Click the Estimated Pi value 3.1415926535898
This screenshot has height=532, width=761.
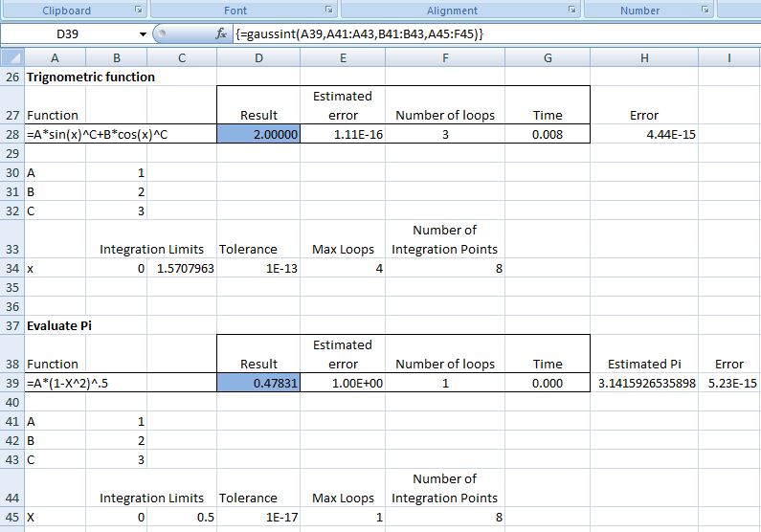pyautogui.click(x=643, y=383)
